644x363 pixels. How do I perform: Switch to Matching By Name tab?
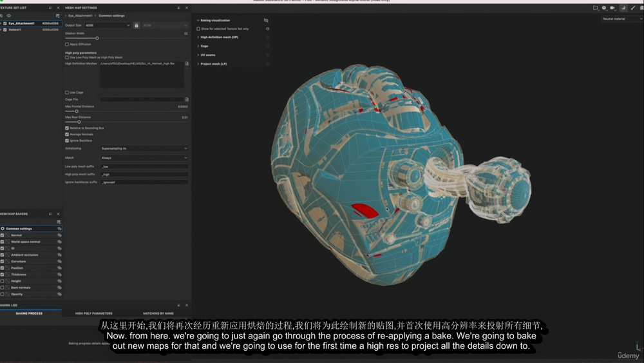158,313
